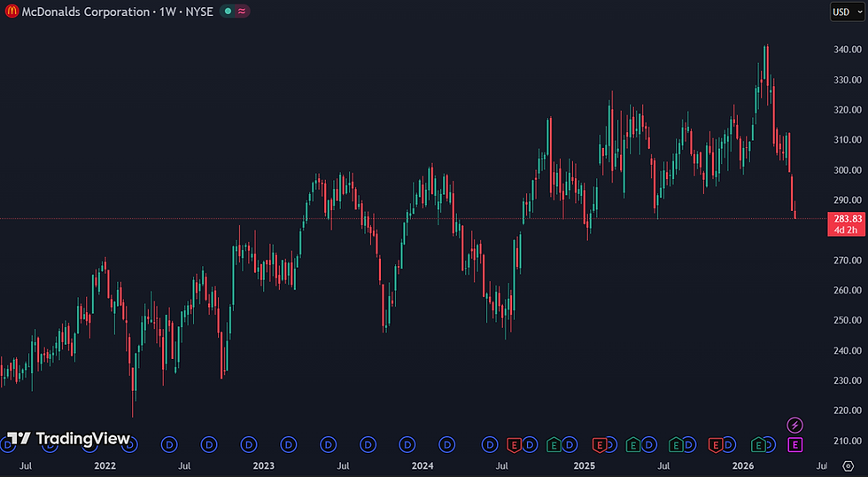This screenshot has width=868, height=477.
Task: Click 330.00 on the price axis
Action: pyautogui.click(x=848, y=80)
